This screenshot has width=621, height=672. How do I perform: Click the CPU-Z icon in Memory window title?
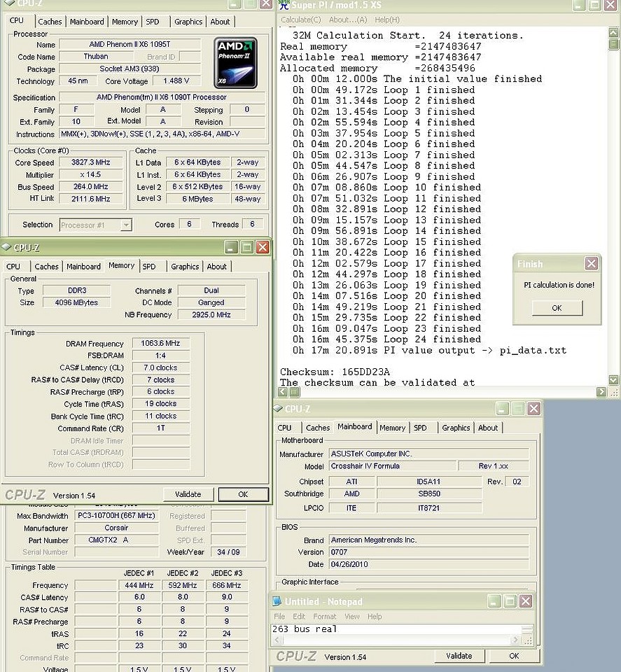coord(6,247)
